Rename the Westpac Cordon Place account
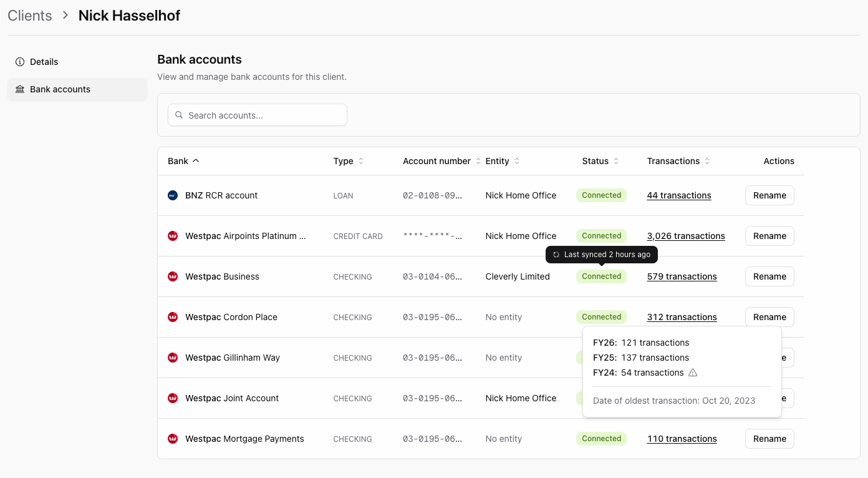Screen dimensions: 868x478 coord(769,317)
